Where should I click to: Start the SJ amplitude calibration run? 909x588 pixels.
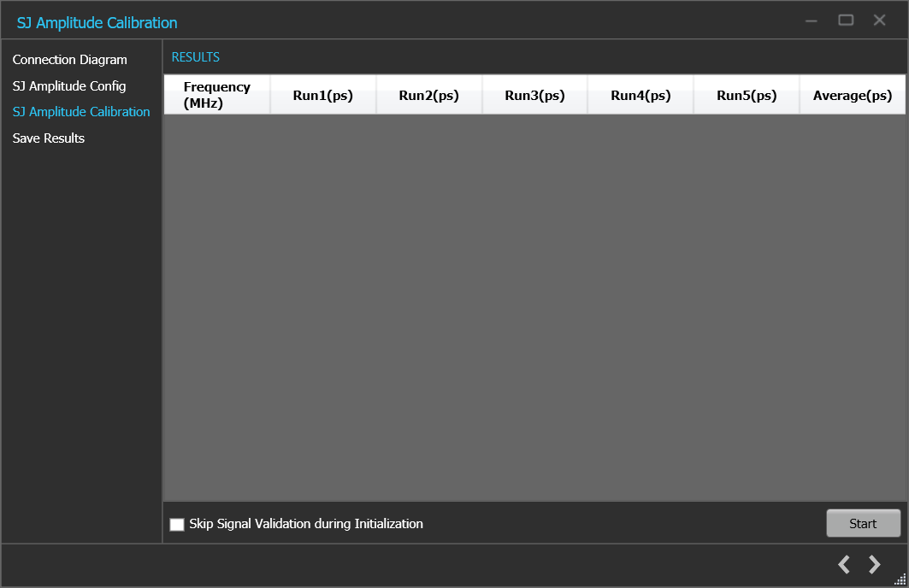coord(863,523)
